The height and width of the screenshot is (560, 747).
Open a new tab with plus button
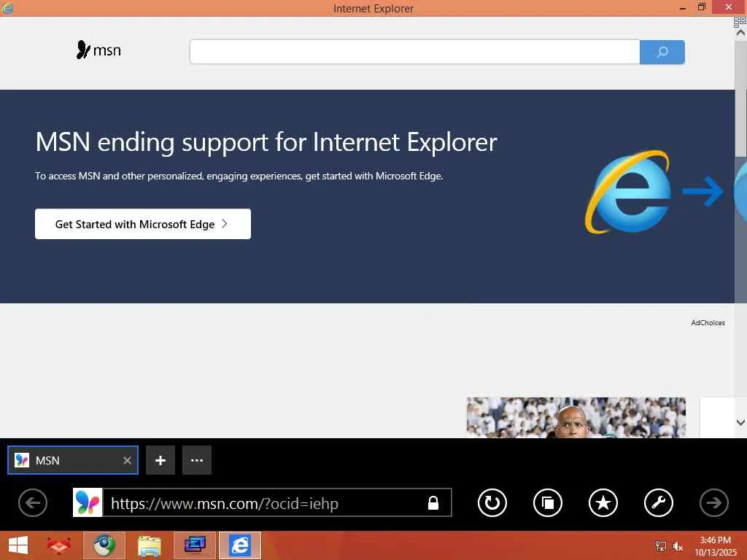tap(160, 460)
